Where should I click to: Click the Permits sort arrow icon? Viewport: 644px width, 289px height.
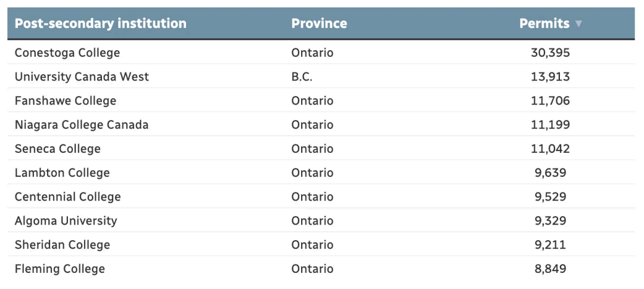[578, 24]
